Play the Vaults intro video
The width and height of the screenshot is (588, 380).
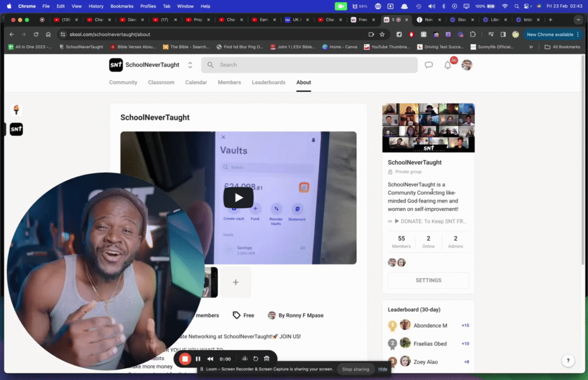(x=238, y=197)
